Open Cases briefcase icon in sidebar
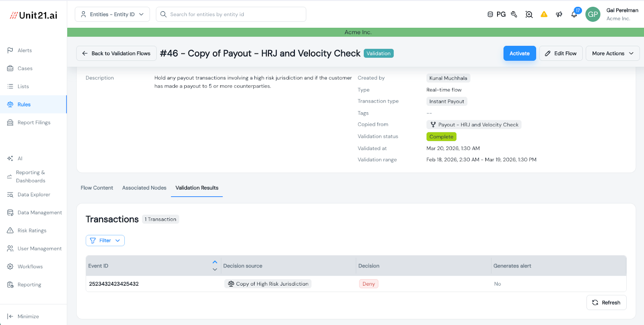This screenshot has width=644, height=325. point(10,68)
